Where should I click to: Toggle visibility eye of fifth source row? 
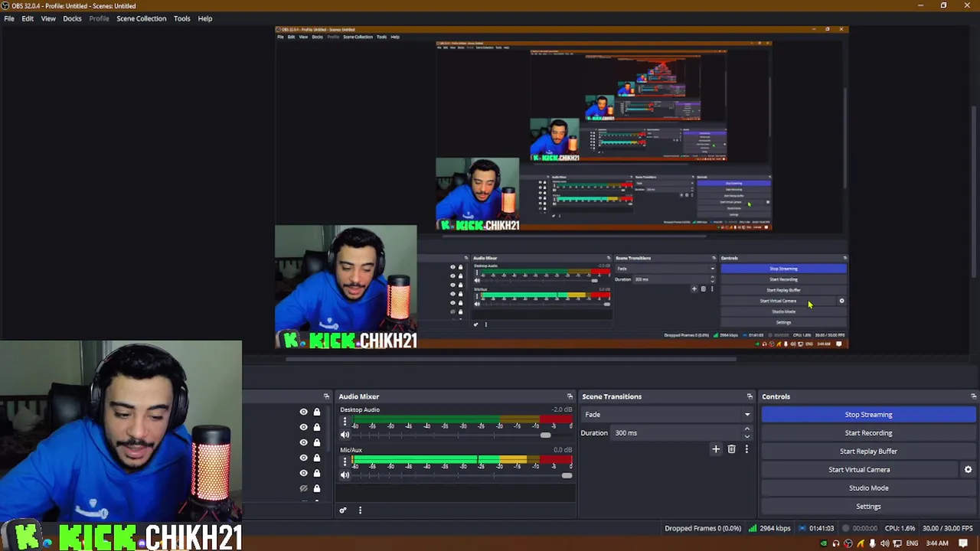(x=303, y=473)
